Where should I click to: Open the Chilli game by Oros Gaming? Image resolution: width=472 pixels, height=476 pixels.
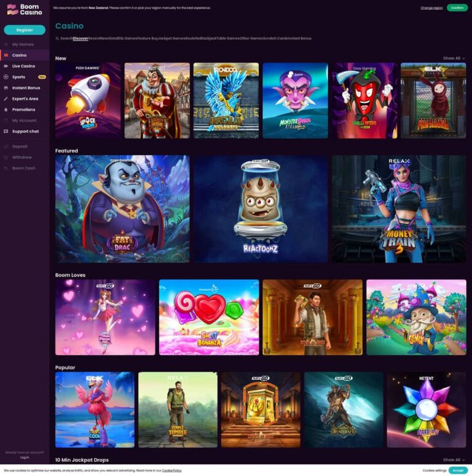coord(364,101)
